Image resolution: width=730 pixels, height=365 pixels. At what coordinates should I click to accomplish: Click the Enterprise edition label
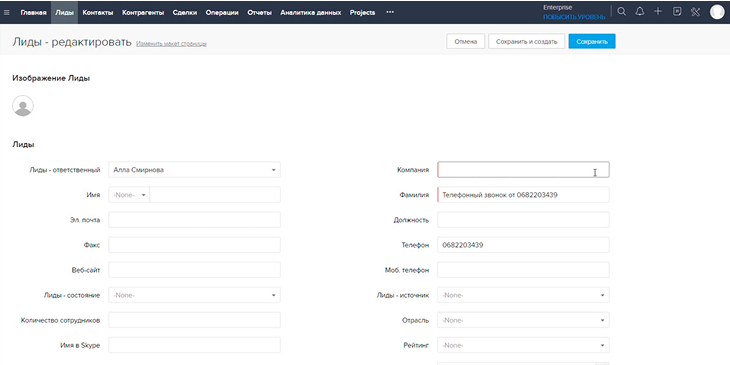pos(557,8)
